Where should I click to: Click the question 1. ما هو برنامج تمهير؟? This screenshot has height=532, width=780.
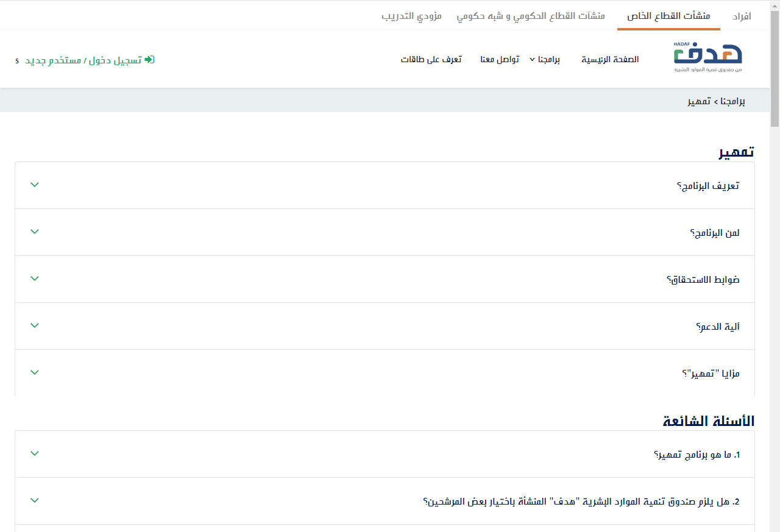click(x=697, y=455)
